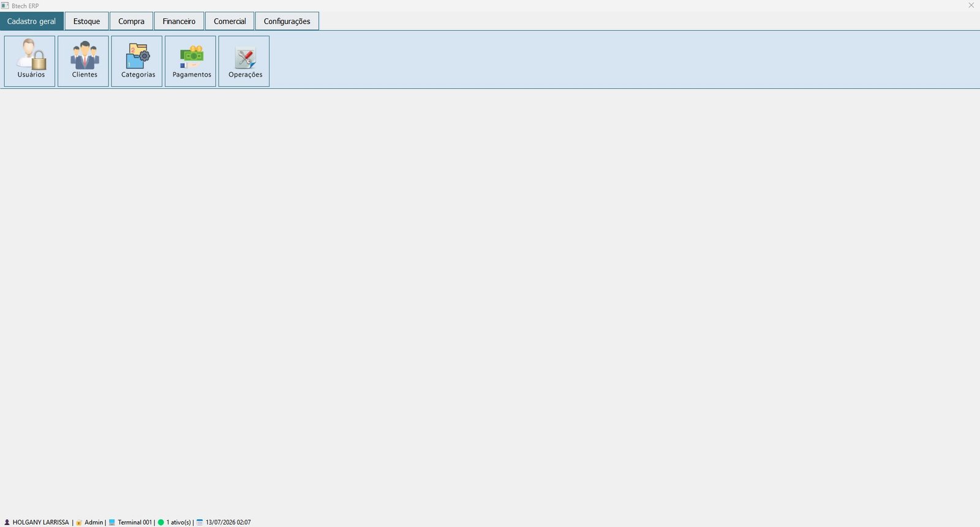Viewport: 980px width, 527px height.
Task: Switch to the Estoque tab
Action: pyautogui.click(x=87, y=21)
